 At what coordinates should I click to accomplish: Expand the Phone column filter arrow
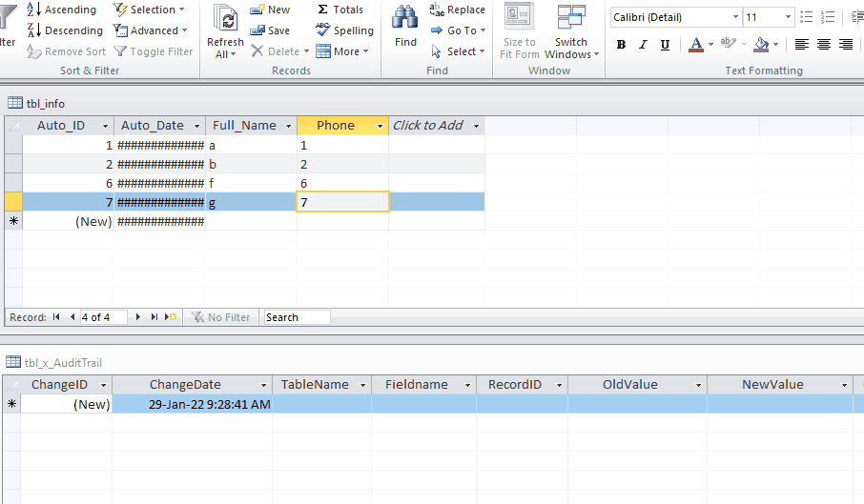381,126
